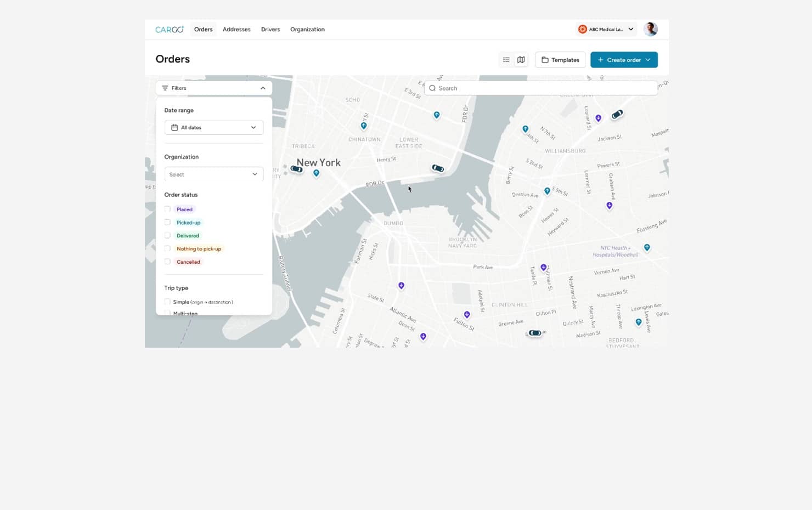
Task: Open the Organization Select dropdown
Action: click(x=213, y=174)
